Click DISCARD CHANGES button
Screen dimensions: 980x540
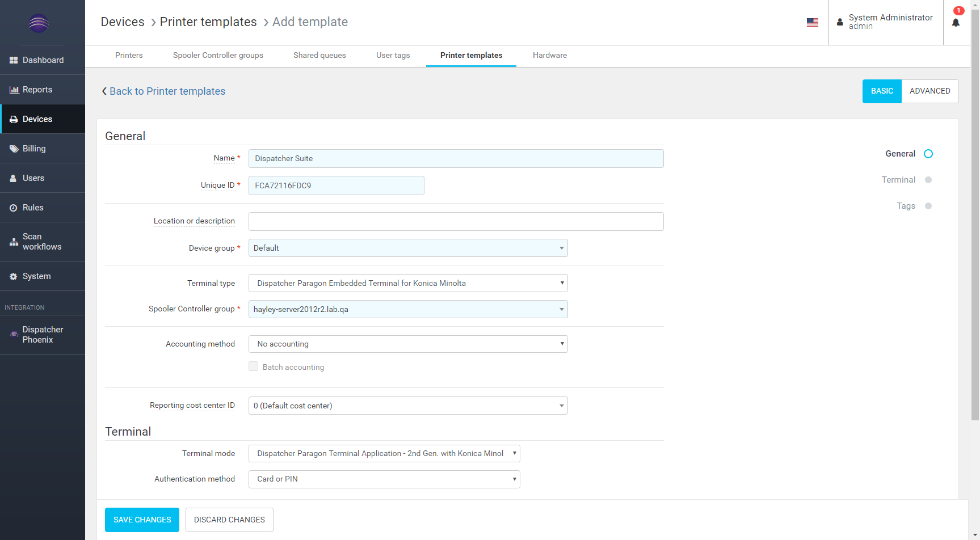[x=229, y=520]
